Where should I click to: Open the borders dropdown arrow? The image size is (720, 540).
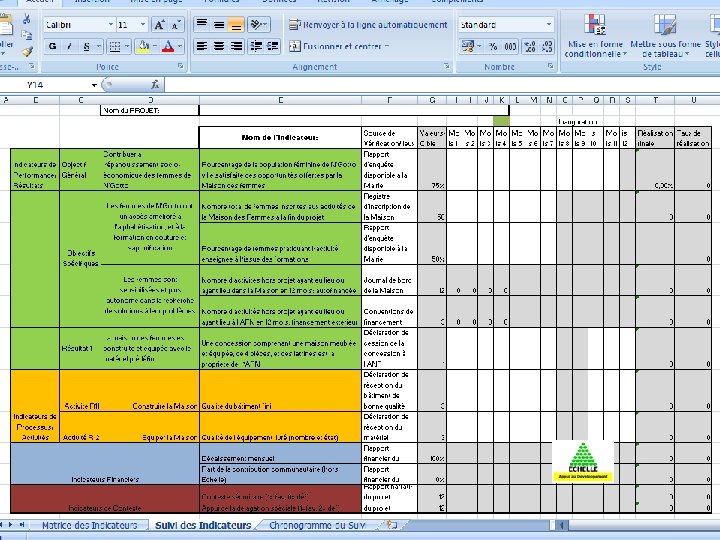pyautogui.click(x=127, y=46)
